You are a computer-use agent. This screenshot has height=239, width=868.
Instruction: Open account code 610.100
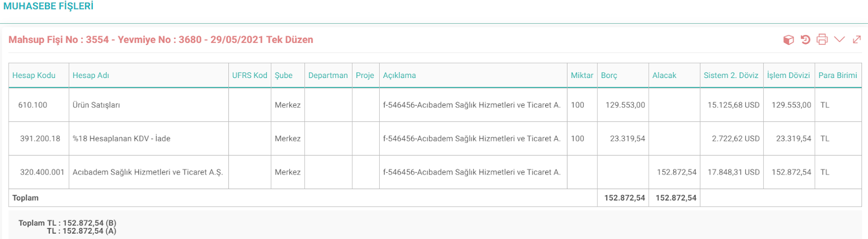click(33, 105)
